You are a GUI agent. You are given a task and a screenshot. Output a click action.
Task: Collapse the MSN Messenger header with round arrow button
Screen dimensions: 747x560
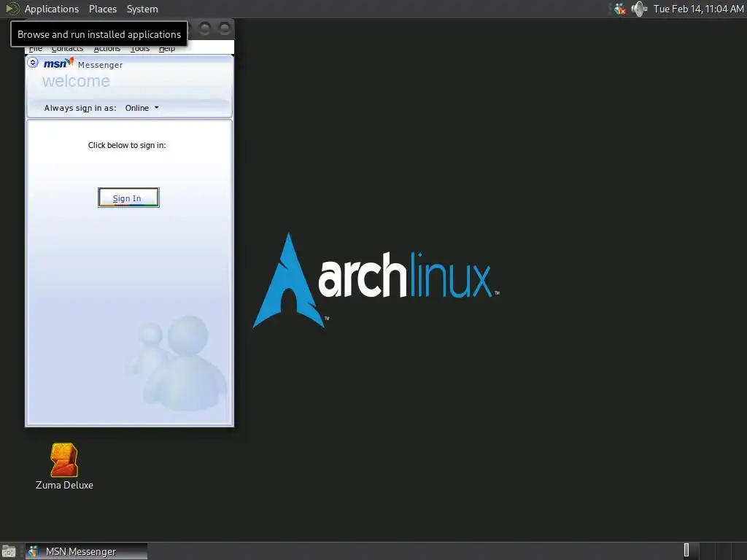(x=32, y=63)
